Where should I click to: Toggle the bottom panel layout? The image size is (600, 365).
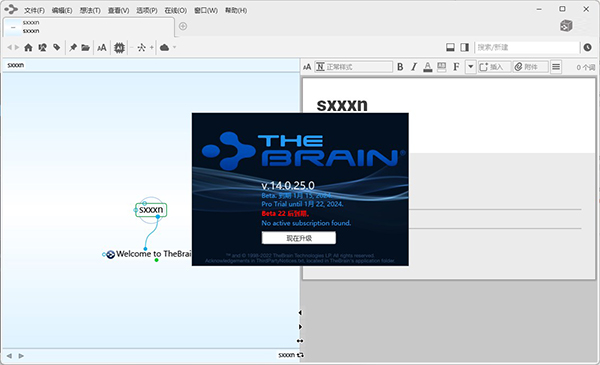pyautogui.click(x=450, y=47)
